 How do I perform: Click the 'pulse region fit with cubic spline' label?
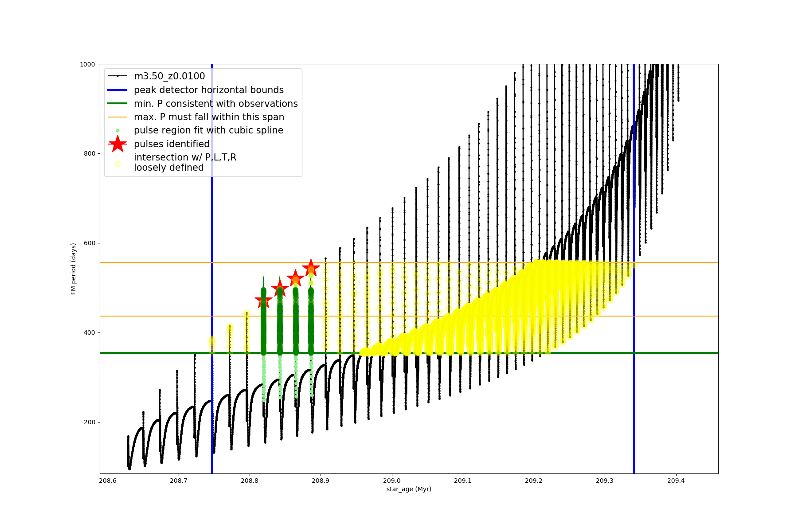pyautogui.click(x=208, y=130)
